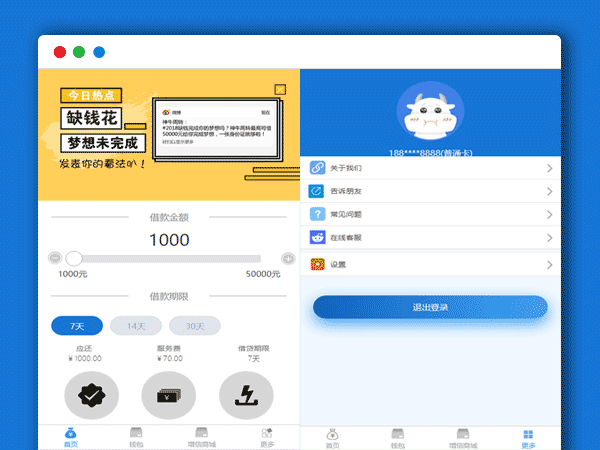Select the 7天 loan term option
The image size is (600, 450).
point(77,326)
